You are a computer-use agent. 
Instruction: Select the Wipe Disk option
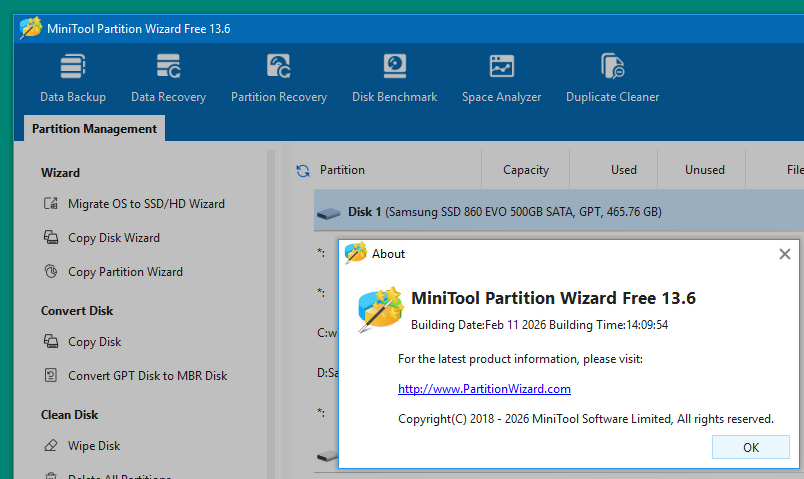point(94,446)
